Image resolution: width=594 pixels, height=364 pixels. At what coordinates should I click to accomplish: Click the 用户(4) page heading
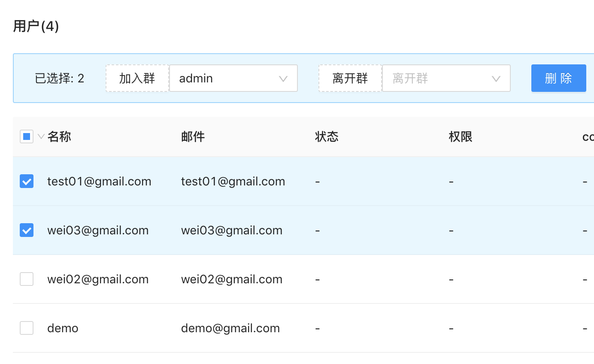point(36,26)
